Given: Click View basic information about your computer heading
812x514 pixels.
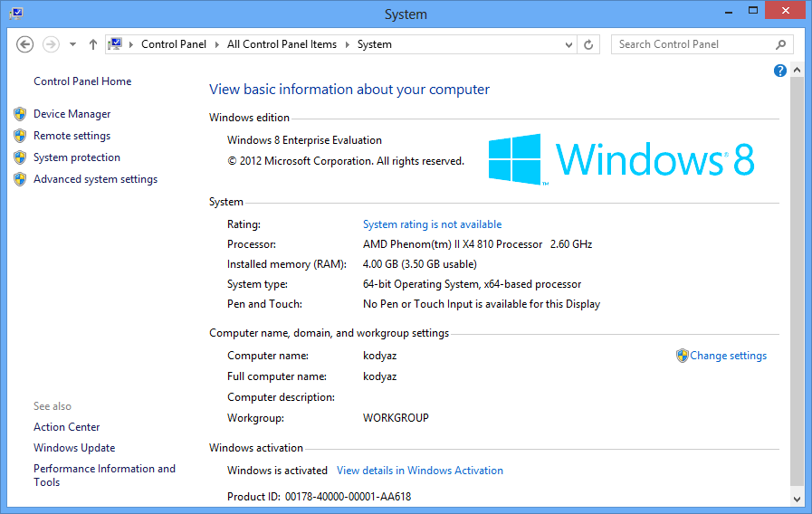Looking at the screenshot, I should point(349,89).
